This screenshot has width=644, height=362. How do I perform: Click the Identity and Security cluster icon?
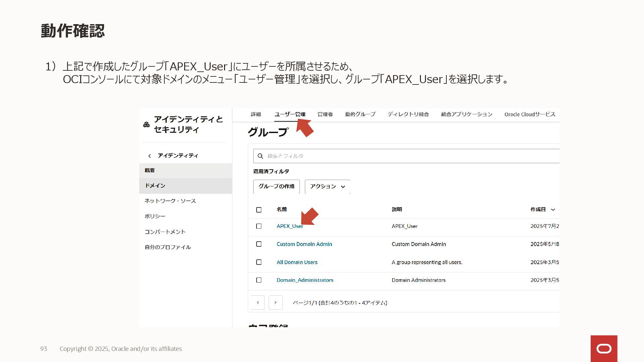[x=147, y=125]
